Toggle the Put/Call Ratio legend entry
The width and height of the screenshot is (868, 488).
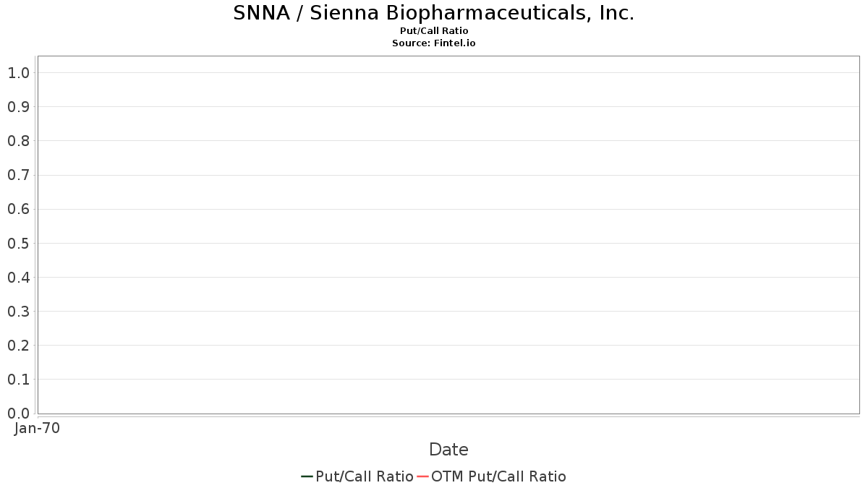tap(364, 476)
